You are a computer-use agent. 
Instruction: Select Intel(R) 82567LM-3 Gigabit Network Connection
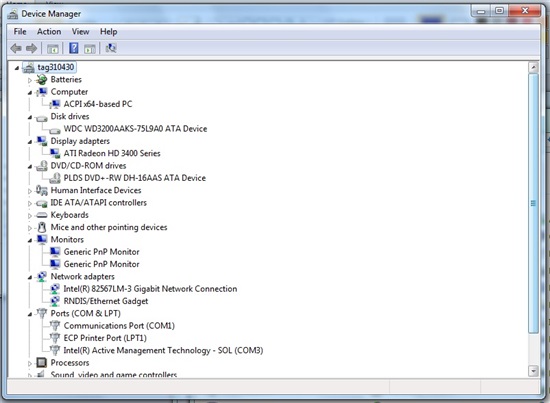150,289
